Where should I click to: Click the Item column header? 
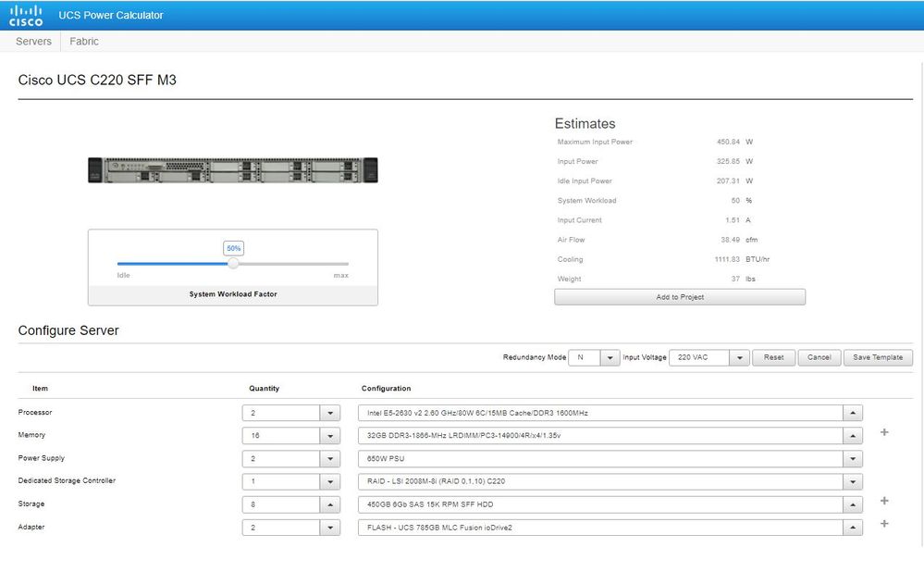click(40, 389)
